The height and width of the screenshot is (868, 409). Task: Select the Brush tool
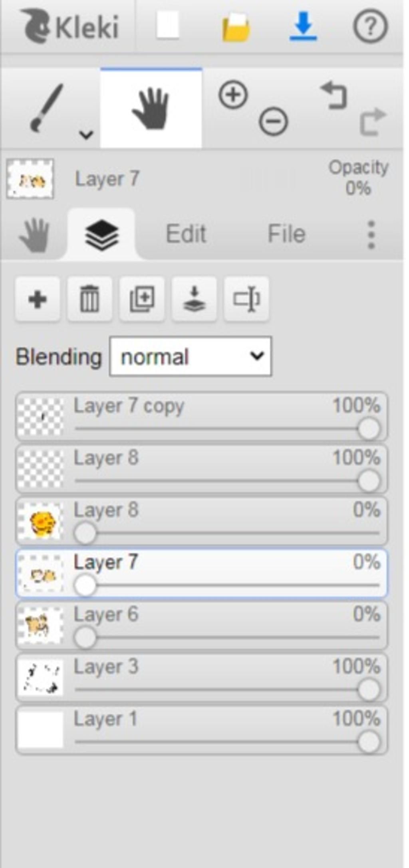pos(47,108)
